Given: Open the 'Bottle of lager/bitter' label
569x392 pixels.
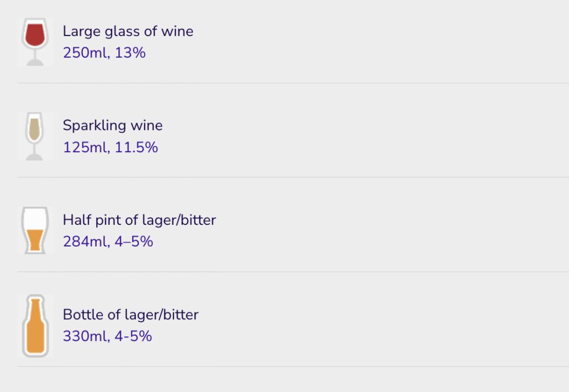Looking at the screenshot, I should pyautogui.click(x=131, y=314).
